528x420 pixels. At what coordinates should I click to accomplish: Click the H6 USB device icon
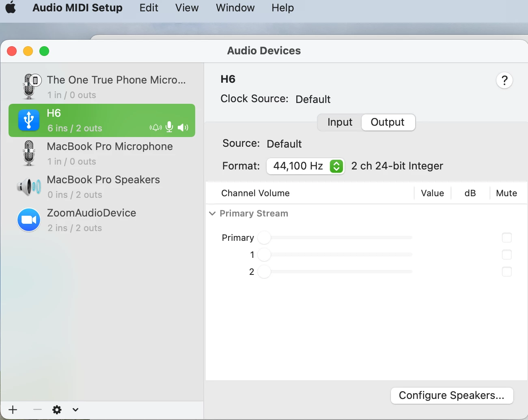(29, 120)
